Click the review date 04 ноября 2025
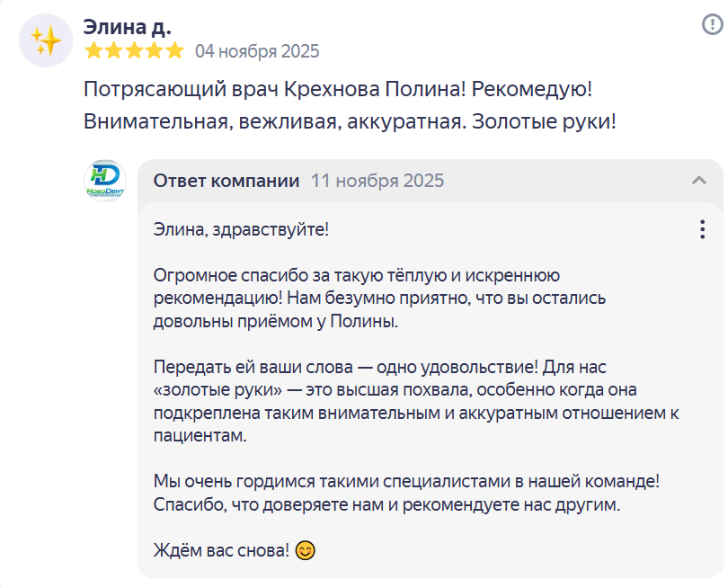The height and width of the screenshot is (588, 728). tap(257, 51)
